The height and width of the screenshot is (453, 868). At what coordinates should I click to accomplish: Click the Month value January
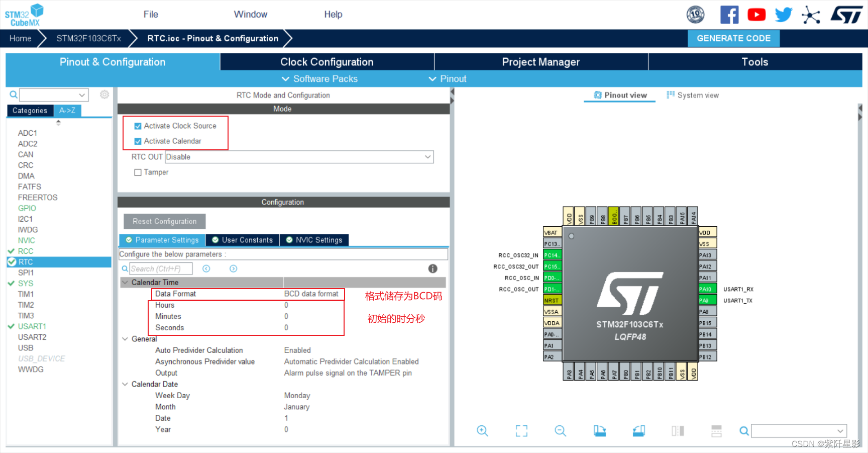(x=297, y=407)
